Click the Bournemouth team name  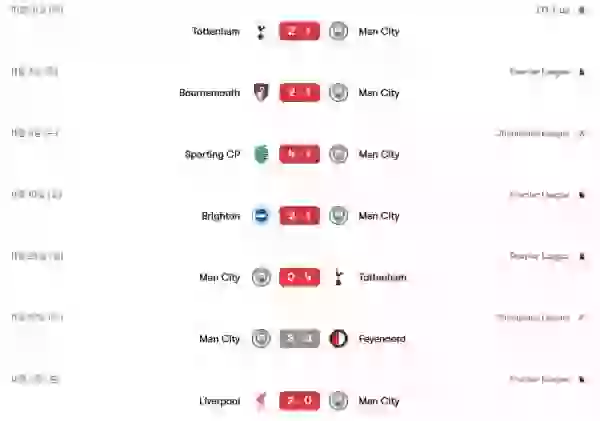click(210, 93)
